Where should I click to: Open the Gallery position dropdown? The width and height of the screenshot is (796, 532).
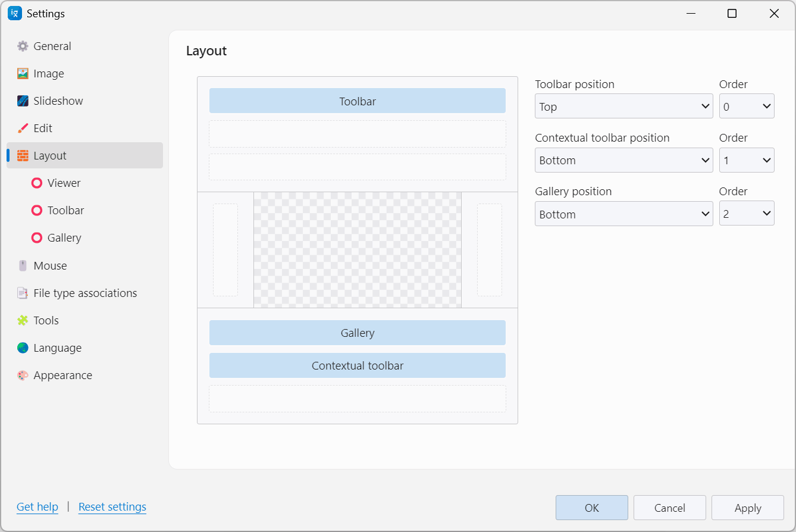[x=623, y=214]
